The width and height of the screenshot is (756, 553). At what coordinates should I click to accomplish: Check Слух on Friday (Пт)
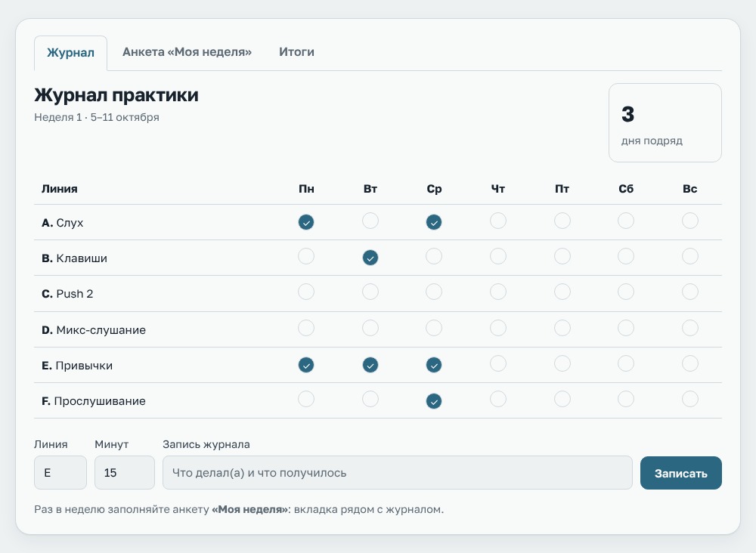click(562, 221)
